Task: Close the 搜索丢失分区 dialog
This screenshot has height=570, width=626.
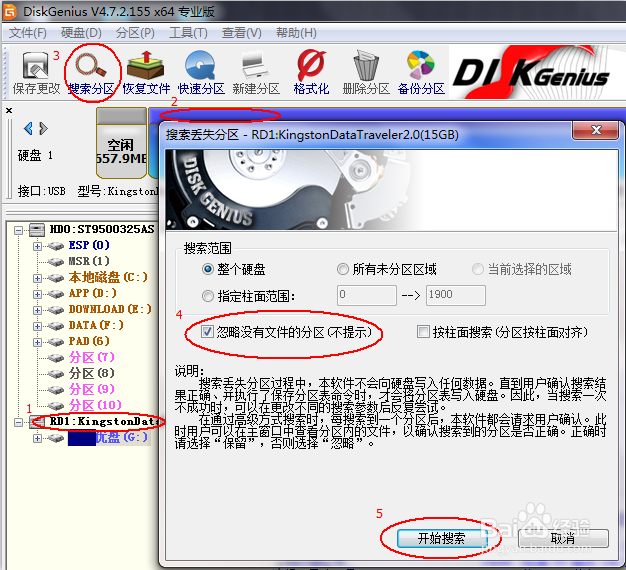Action: tap(596, 130)
